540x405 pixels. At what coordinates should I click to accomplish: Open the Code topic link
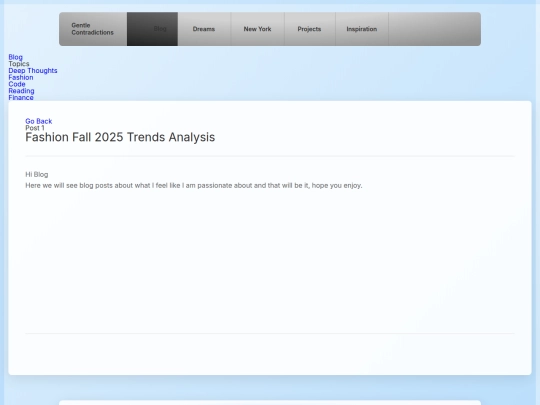click(17, 84)
